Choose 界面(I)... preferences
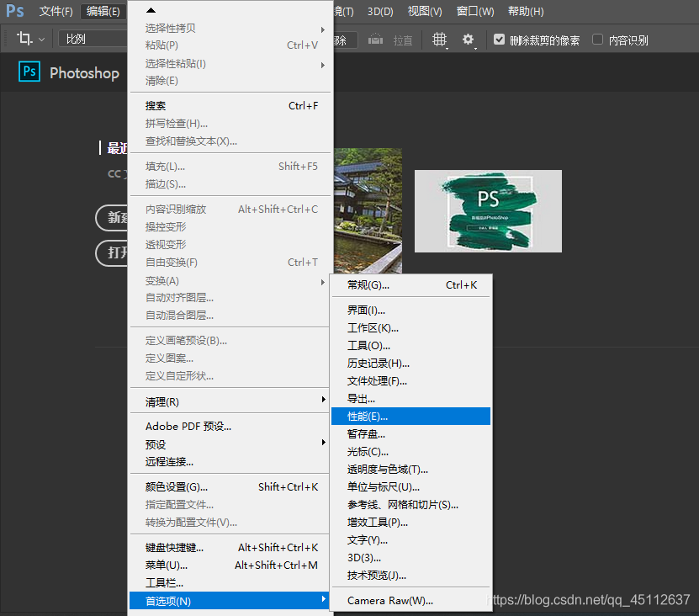Screen dimensions: 699x616 [411, 310]
